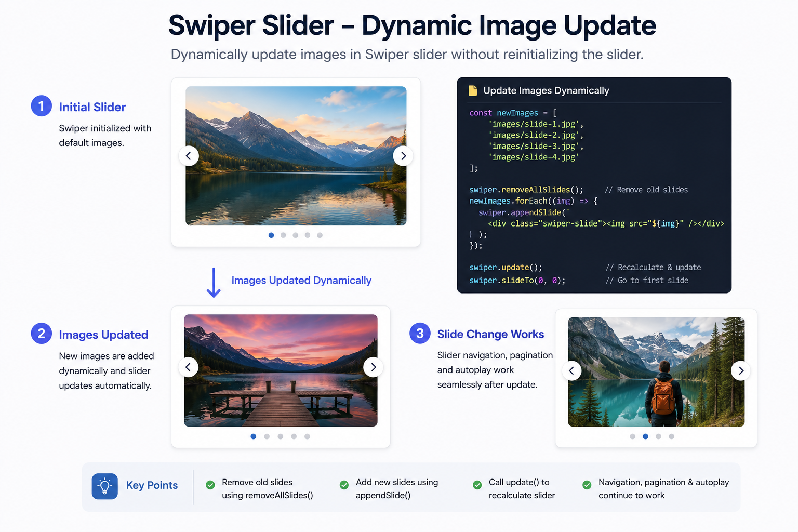Click 'Add new slides using appendSlide()' key point
Viewport: 798px width, 532px height.
397,489
